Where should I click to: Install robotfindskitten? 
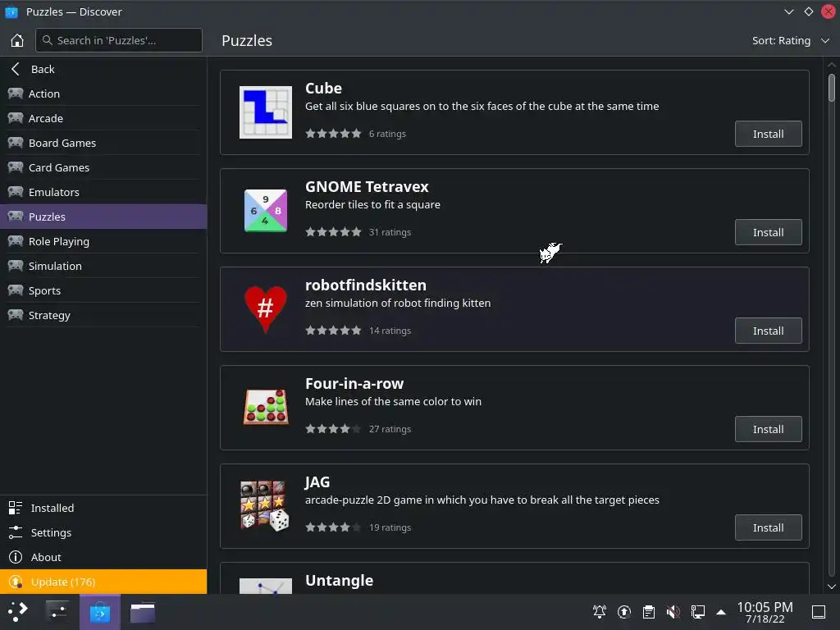click(768, 331)
